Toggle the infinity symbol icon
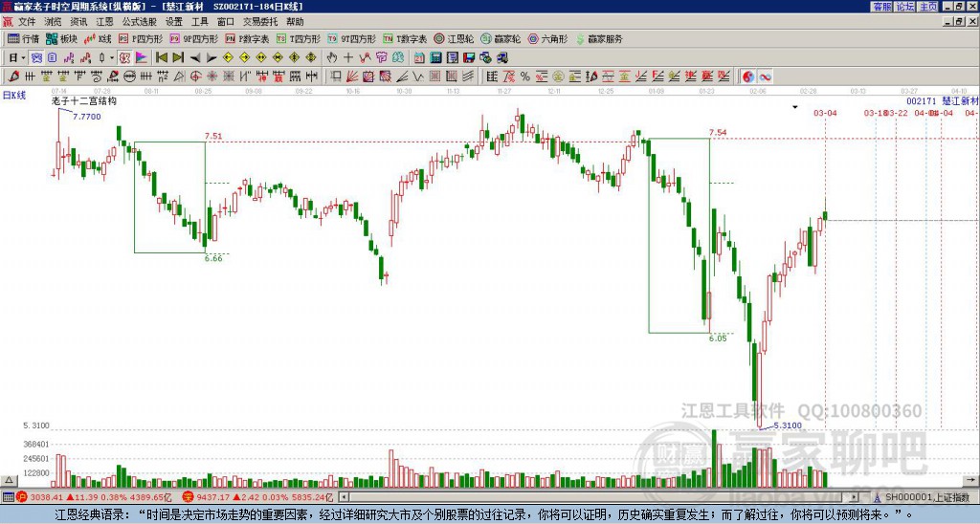Screen dimensions: 980x524 [x=765, y=76]
